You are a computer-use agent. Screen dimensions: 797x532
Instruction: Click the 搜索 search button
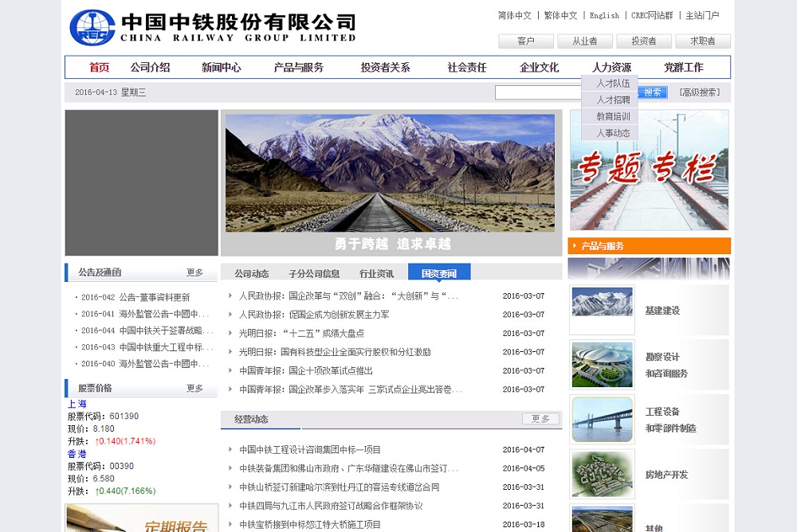[x=652, y=92]
